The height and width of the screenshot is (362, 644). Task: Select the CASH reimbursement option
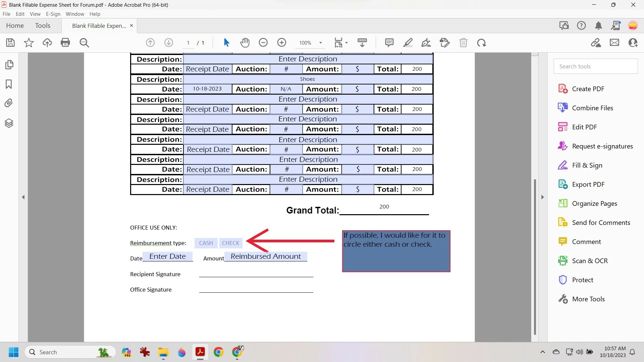click(x=206, y=243)
